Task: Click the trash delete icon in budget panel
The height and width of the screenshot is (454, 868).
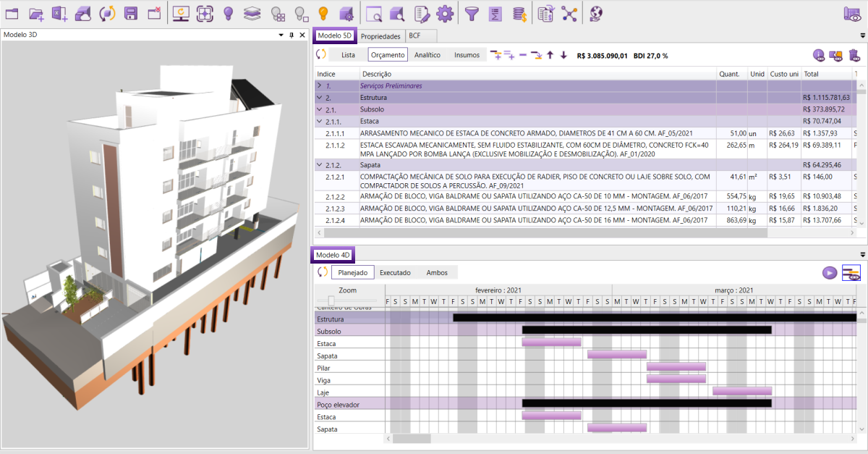Action: coord(854,55)
